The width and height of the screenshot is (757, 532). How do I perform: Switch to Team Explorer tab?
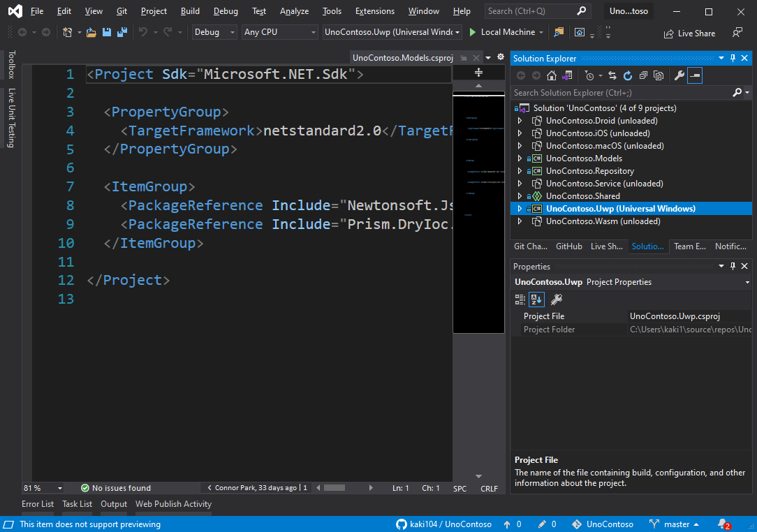(690, 246)
